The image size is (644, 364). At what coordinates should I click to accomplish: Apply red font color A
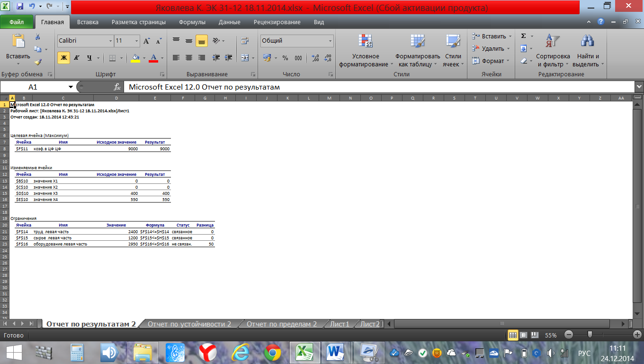[x=153, y=58]
